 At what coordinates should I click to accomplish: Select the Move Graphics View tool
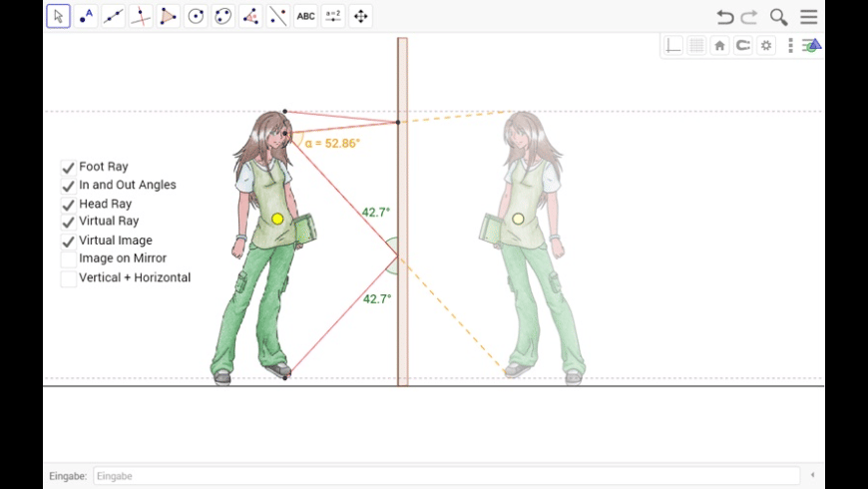click(360, 16)
